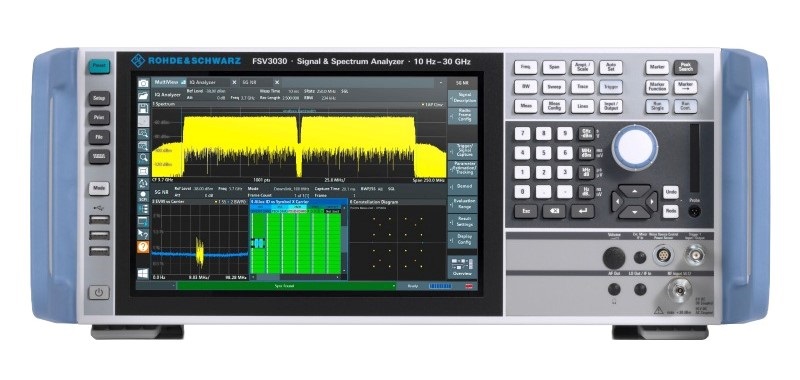Click the Volume control knob
The height and width of the screenshot is (380, 800).
coord(614,258)
